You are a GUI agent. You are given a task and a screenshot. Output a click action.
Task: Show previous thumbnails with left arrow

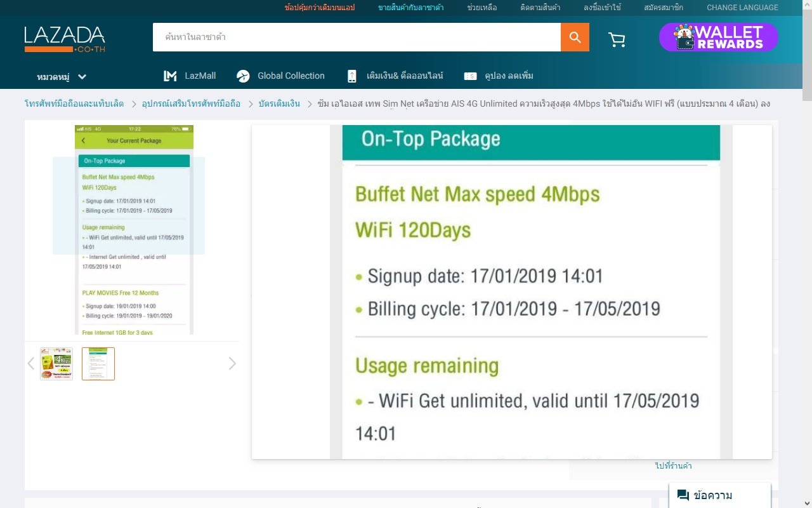pyautogui.click(x=30, y=363)
